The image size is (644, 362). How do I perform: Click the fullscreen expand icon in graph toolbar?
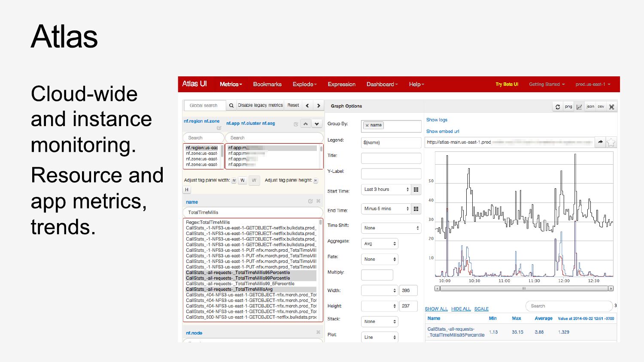point(612,107)
